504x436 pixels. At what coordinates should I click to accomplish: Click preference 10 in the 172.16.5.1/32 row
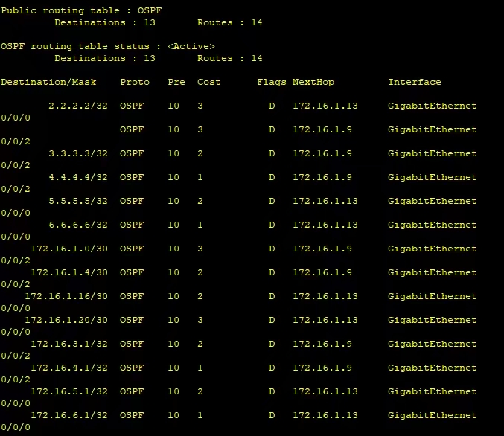[x=173, y=391]
